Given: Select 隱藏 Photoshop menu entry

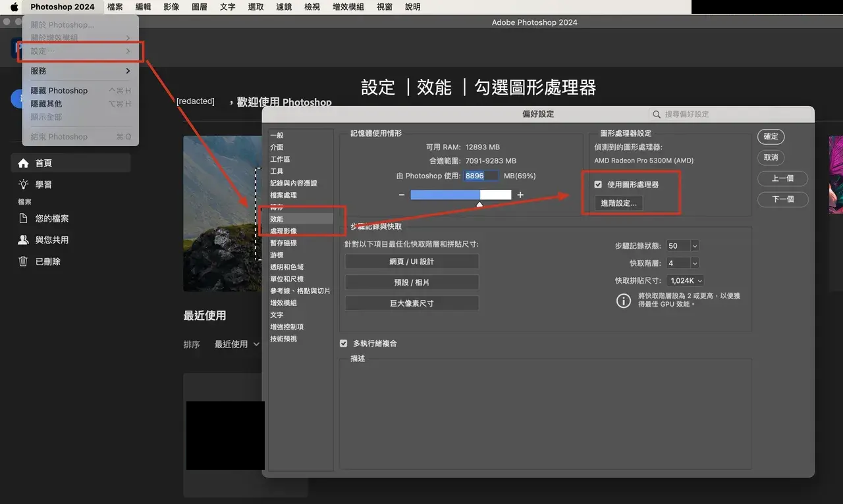Looking at the screenshot, I should pyautogui.click(x=80, y=91).
